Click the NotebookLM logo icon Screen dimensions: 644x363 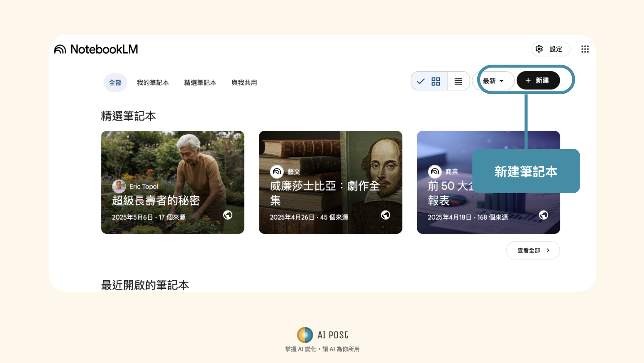60,49
